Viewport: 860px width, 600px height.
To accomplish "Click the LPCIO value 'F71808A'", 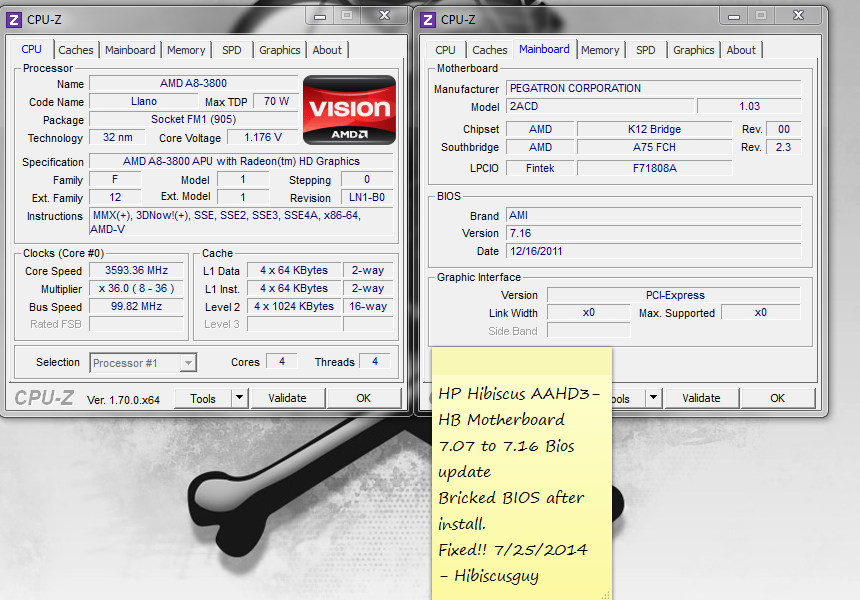I will [x=654, y=168].
